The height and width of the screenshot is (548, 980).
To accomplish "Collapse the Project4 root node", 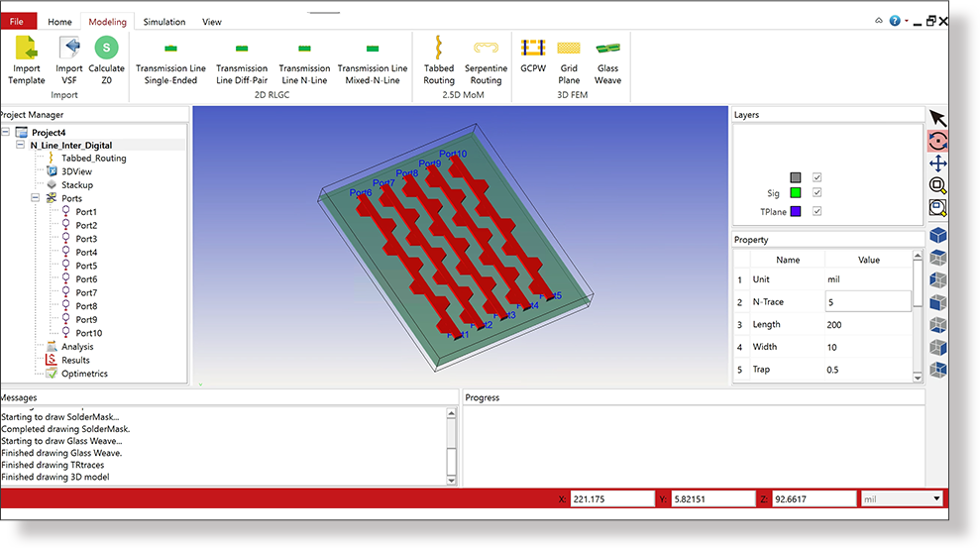I will coord(7,132).
